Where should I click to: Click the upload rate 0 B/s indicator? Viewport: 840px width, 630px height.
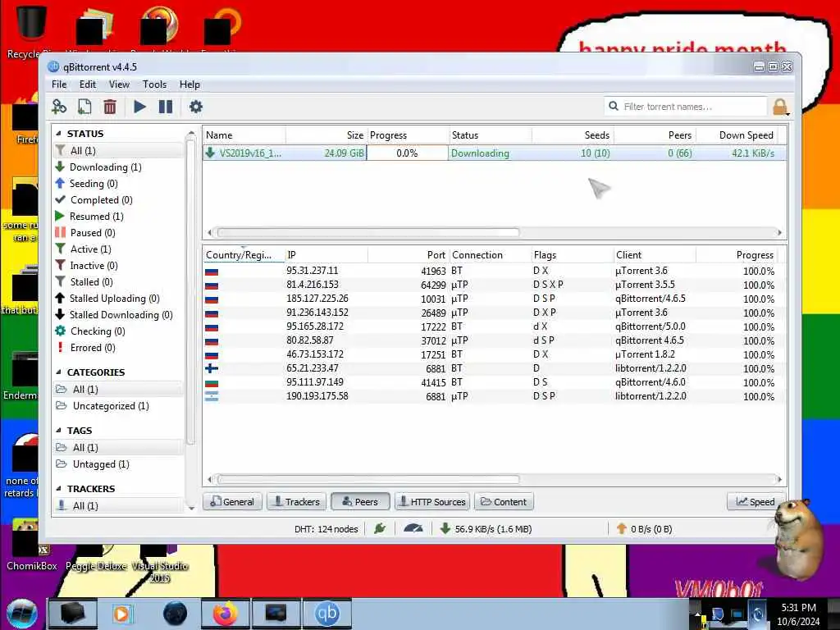(x=644, y=529)
